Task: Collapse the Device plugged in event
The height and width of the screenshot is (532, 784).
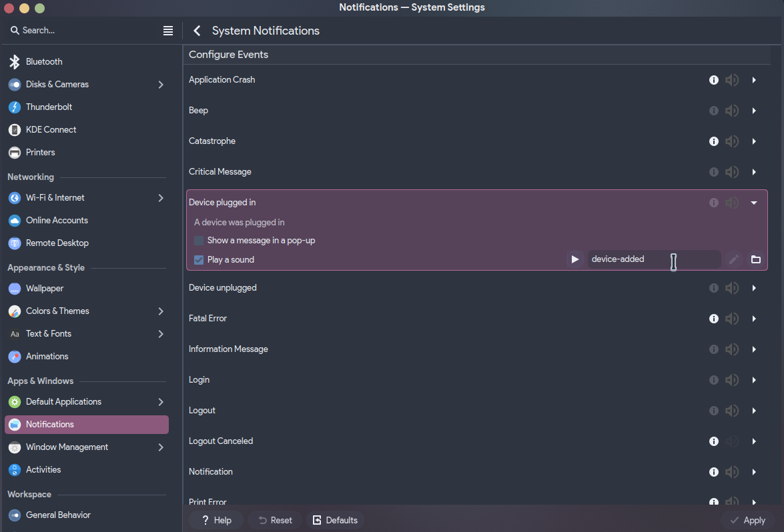Action: 754,203
